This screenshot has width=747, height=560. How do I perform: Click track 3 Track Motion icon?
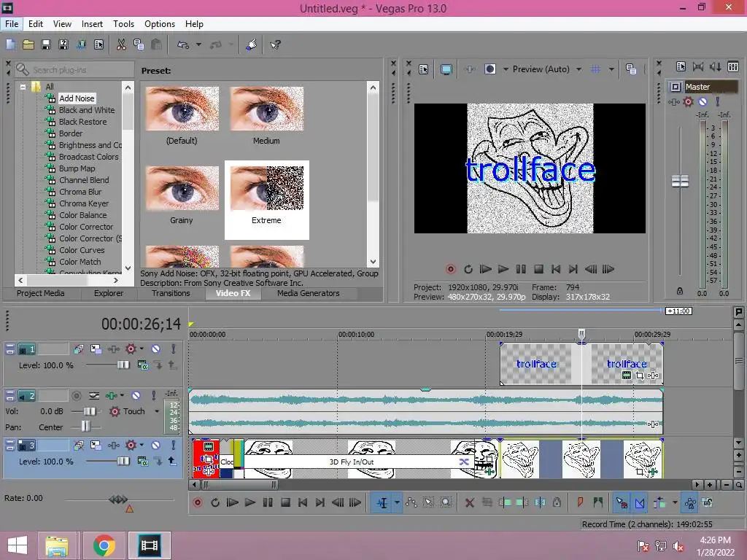click(96, 446)
